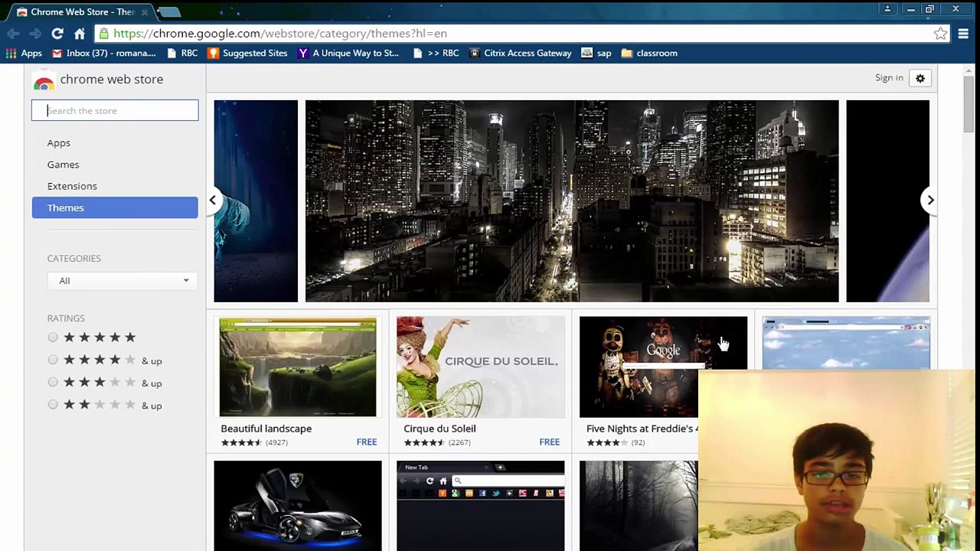Open the Citrix Access Gateway bookmark
The height and width of the screenshot is (551, 980).
(x=521, y=54)
